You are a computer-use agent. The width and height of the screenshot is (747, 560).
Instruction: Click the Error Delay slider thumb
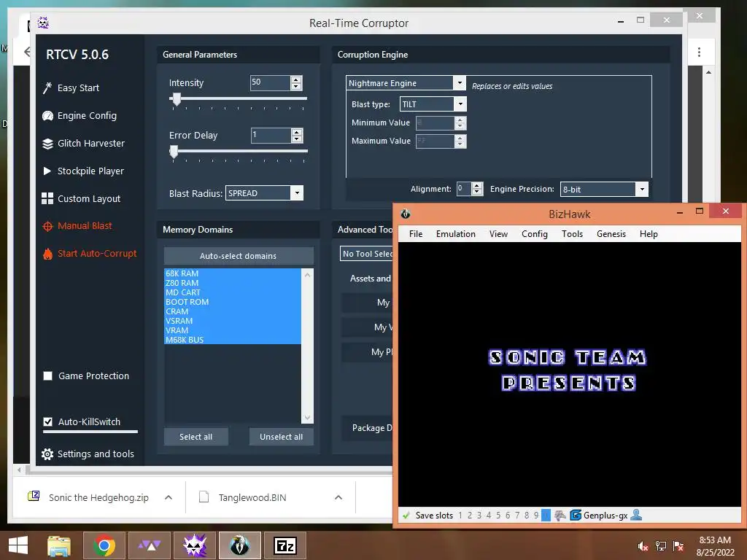click(174, 152)
